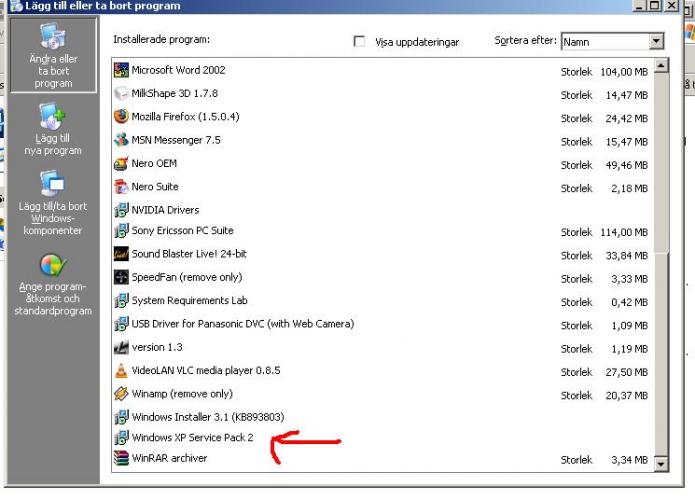Click the scrollbar up arrow
695x500 pixels.
tap(661, 66)
